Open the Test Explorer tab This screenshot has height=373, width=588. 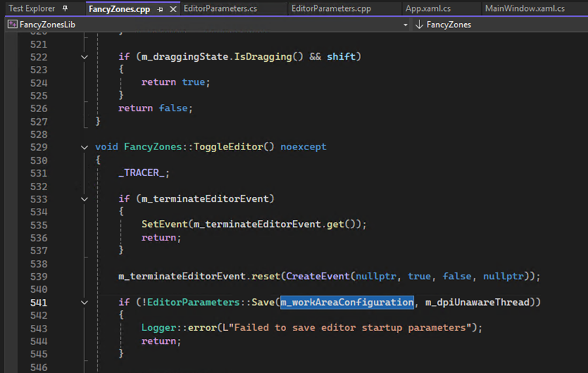pyautogui.click(x=31, y=9)
